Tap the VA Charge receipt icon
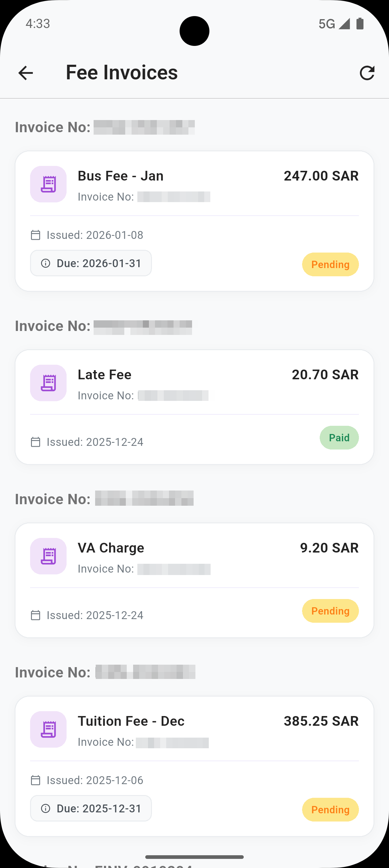 pyautogui.click(x=48, y=556)
